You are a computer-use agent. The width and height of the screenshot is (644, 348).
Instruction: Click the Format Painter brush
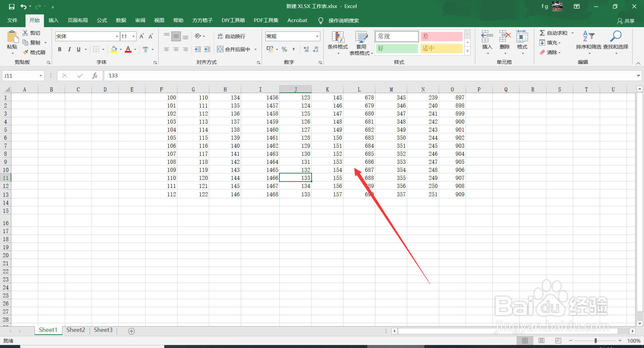(x=25, y=52)
